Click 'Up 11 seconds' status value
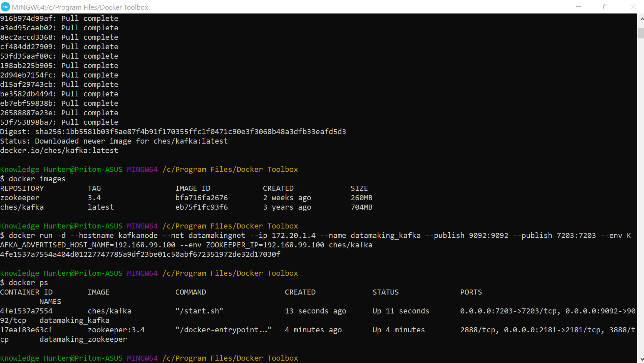This screenshot has height=363, width=644. pos(401,311)
